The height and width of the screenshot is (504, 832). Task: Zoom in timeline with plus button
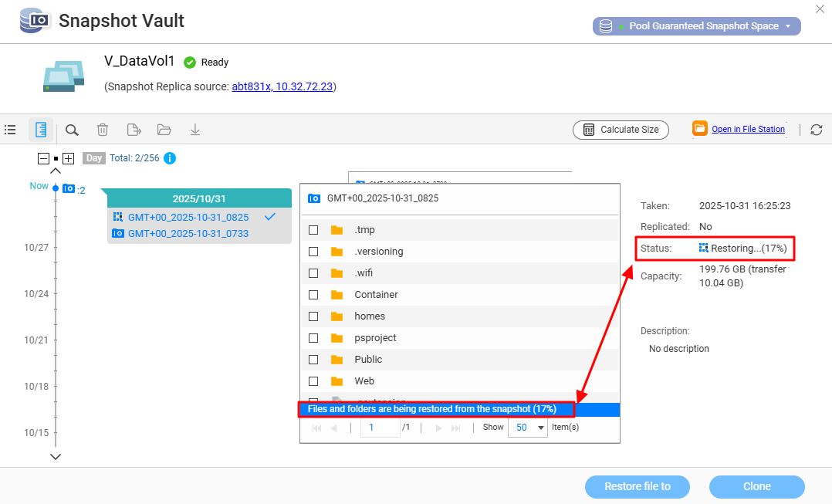click(x=69, y=158)
